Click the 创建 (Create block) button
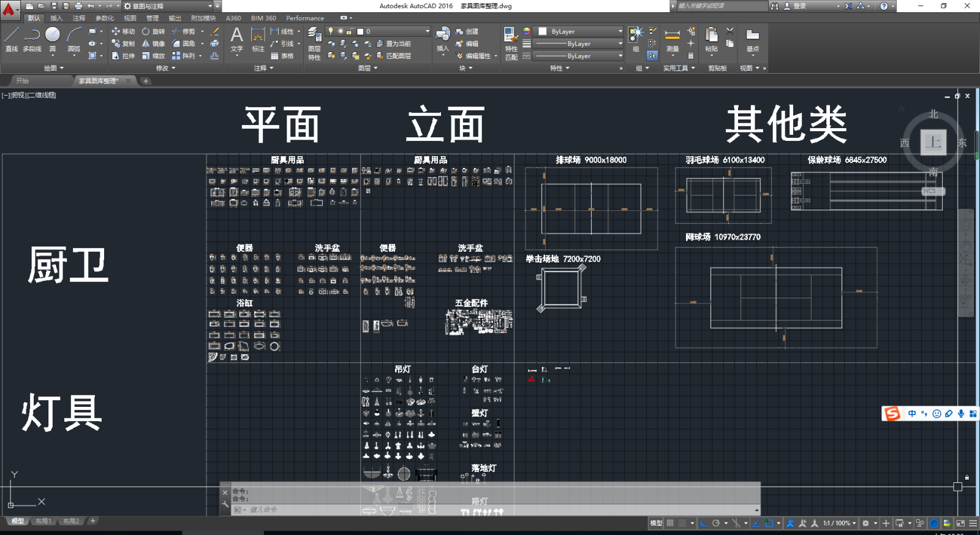This screenshot has height=535, width=980. pos(467,31)
